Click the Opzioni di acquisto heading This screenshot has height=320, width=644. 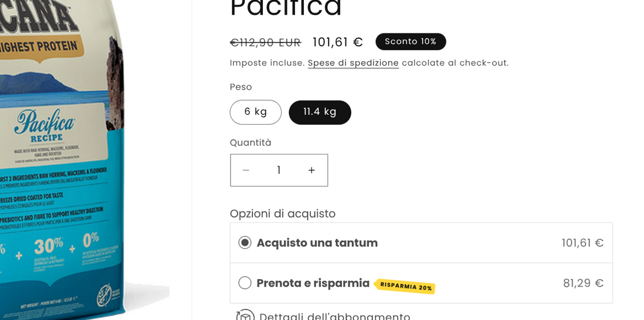point(282,214)
